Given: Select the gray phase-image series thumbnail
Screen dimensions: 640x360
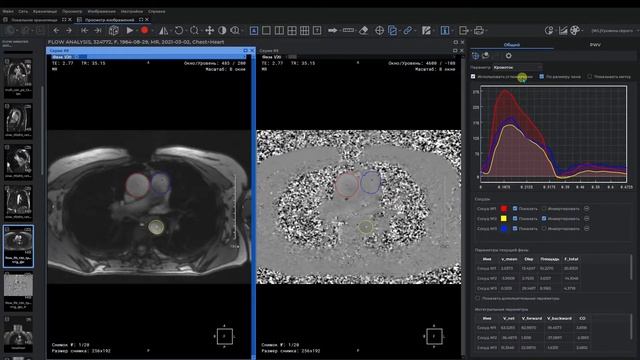Looking at the screenshot, I should (18, 290).
